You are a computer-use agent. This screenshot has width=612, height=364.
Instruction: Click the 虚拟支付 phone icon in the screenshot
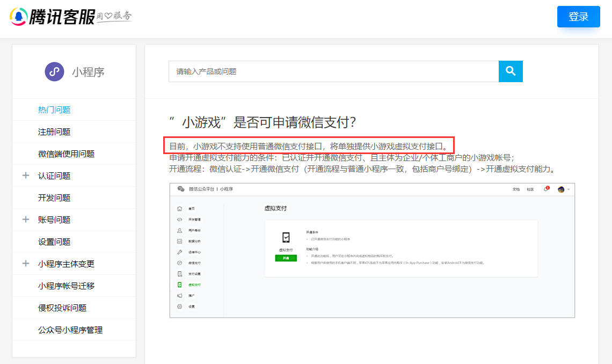pos(286,237)
